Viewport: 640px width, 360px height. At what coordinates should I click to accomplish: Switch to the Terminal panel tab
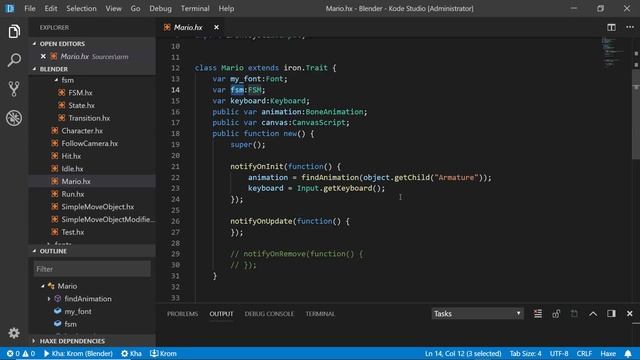pos(320,314)
